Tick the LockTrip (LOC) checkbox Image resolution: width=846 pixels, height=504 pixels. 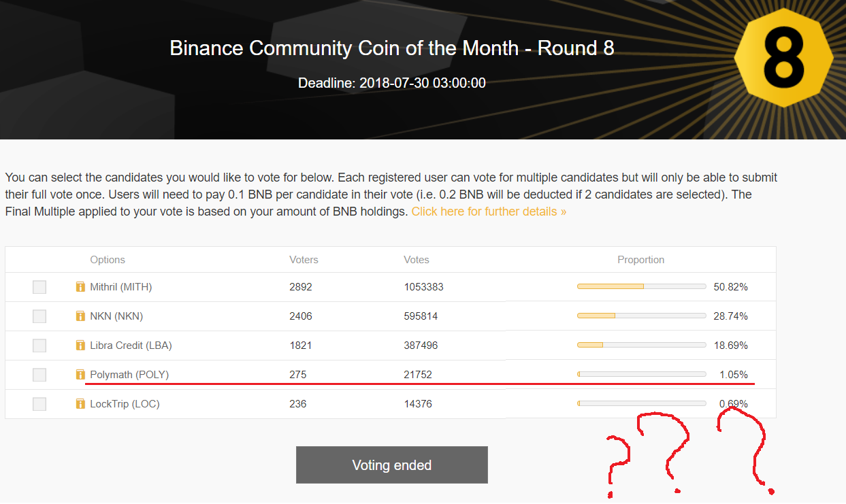coord(39,404)
